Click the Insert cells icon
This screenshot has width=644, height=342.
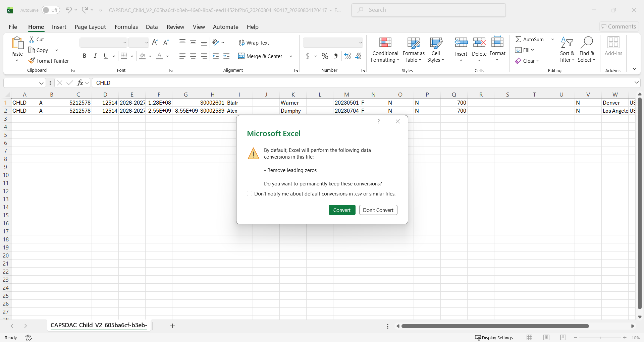461,43
